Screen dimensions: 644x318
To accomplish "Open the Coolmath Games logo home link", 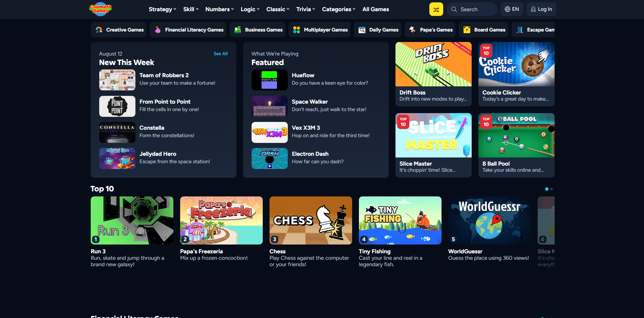I will [x=100, y=9].
